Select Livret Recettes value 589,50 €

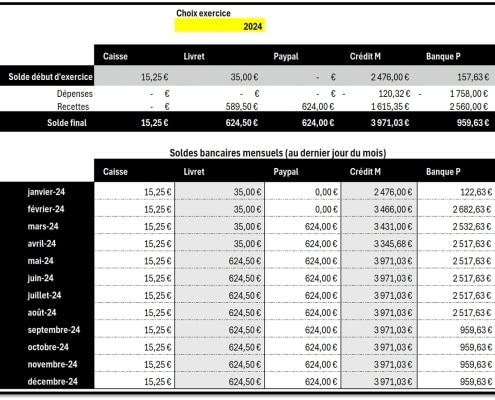tap(242, 107)
